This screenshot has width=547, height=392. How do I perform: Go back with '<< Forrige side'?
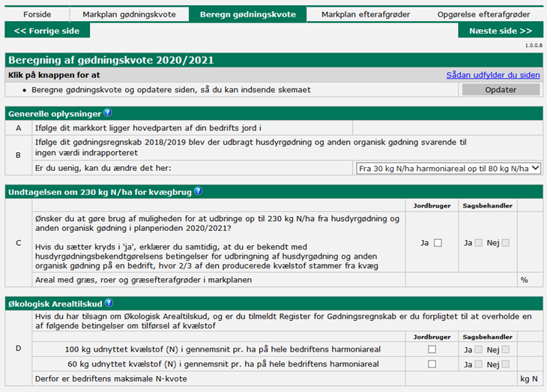pos(46,31)
